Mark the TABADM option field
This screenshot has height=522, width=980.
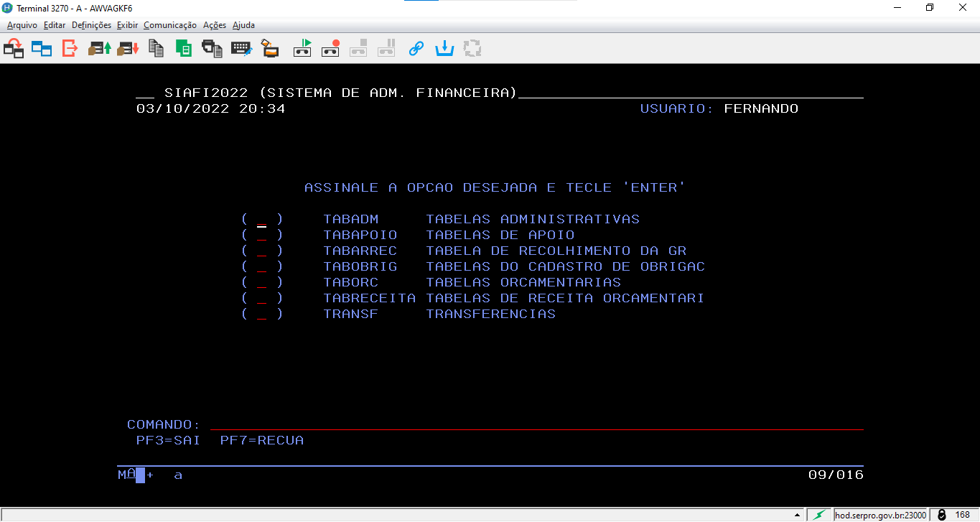click(x=261, y=220)
